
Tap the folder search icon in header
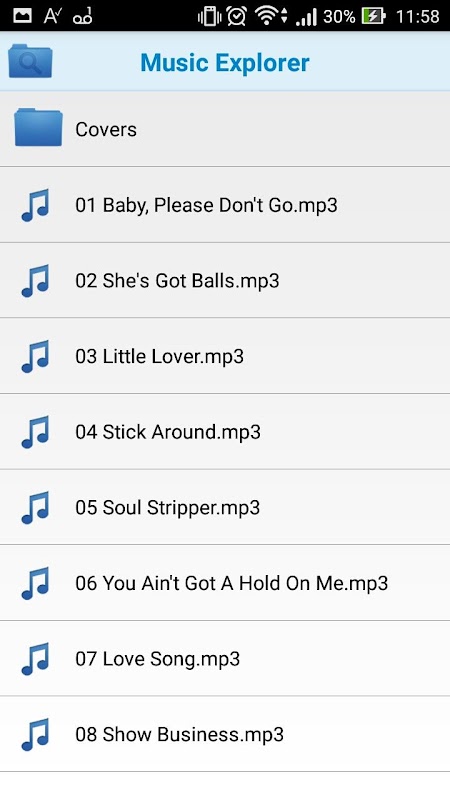pyautogui.click(x=30, y=61)
